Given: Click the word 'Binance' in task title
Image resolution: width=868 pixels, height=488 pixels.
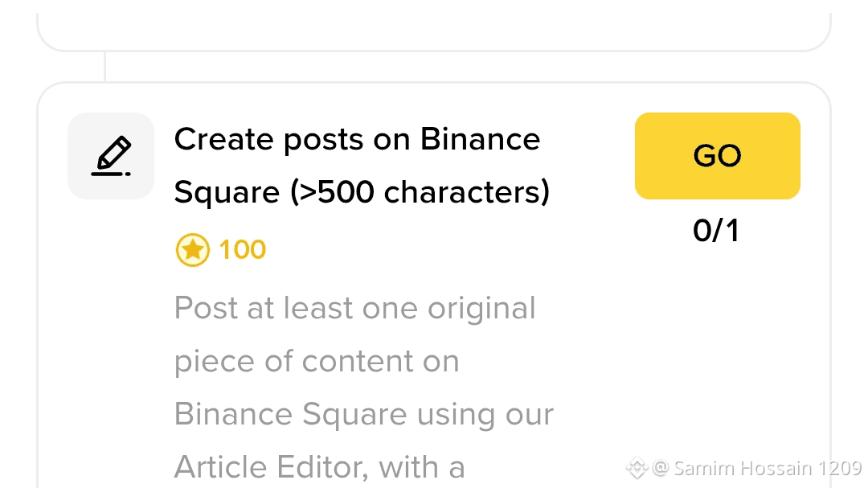Looking at the screenshot, I should 480,140.
